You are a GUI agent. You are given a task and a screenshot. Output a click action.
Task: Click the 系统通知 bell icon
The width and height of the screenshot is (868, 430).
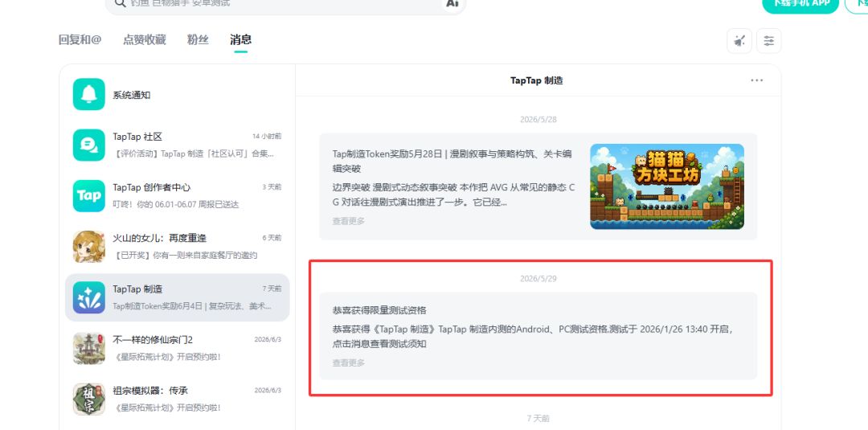pos(88,94)
